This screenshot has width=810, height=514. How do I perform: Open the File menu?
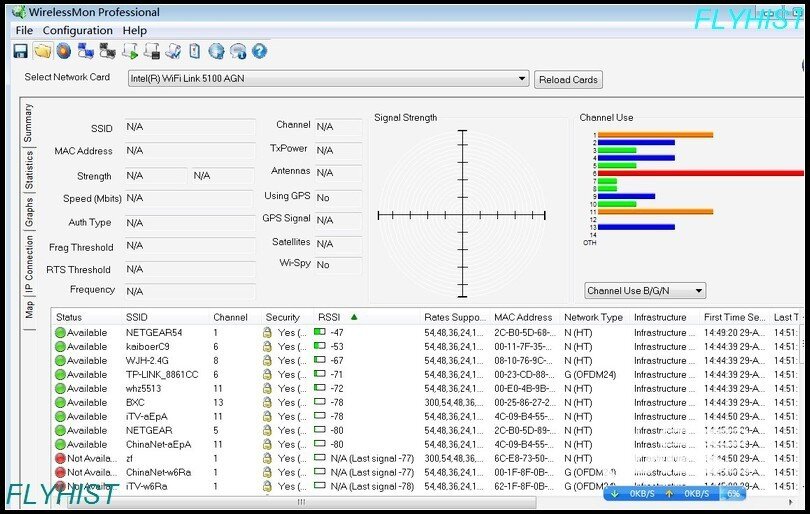point(24,30)
